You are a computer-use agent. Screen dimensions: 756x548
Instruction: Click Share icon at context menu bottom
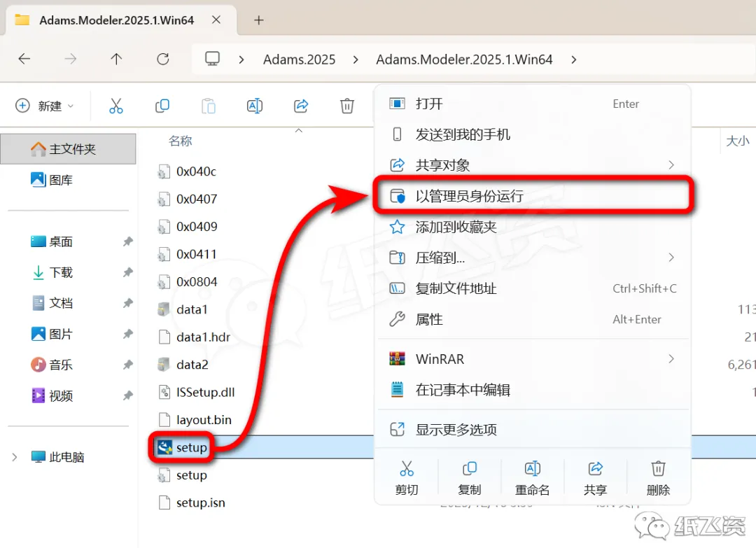pos(596,469)
